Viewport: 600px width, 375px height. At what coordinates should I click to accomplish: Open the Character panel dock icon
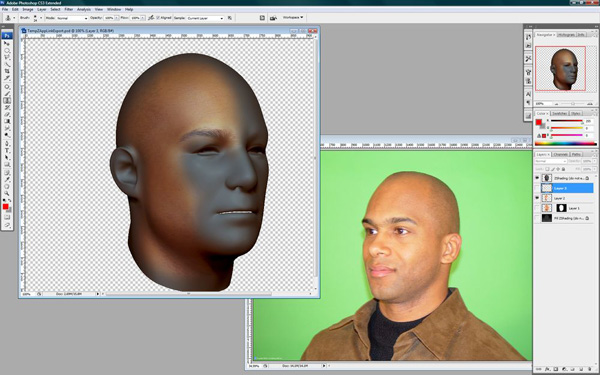point(528,94)
